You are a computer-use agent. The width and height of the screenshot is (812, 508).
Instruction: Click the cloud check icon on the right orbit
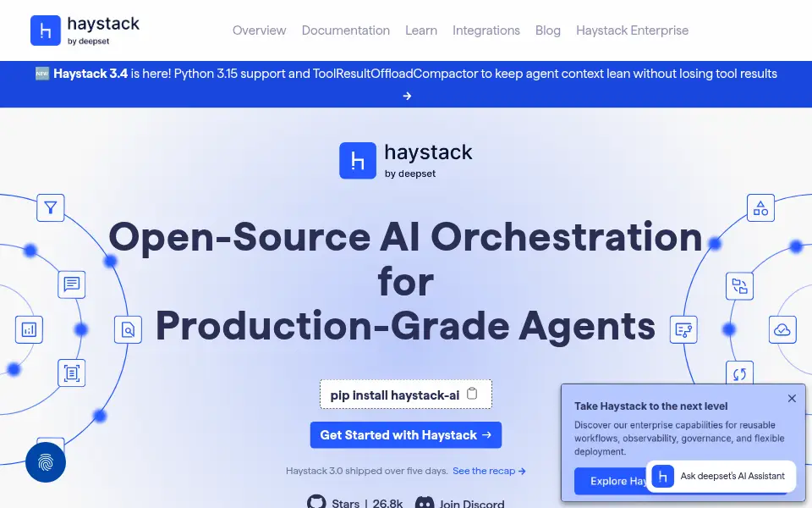(782, 329)
